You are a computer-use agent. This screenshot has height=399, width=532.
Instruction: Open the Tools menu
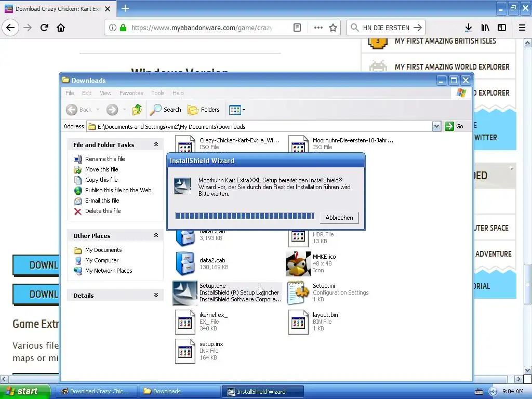(158, 93)
